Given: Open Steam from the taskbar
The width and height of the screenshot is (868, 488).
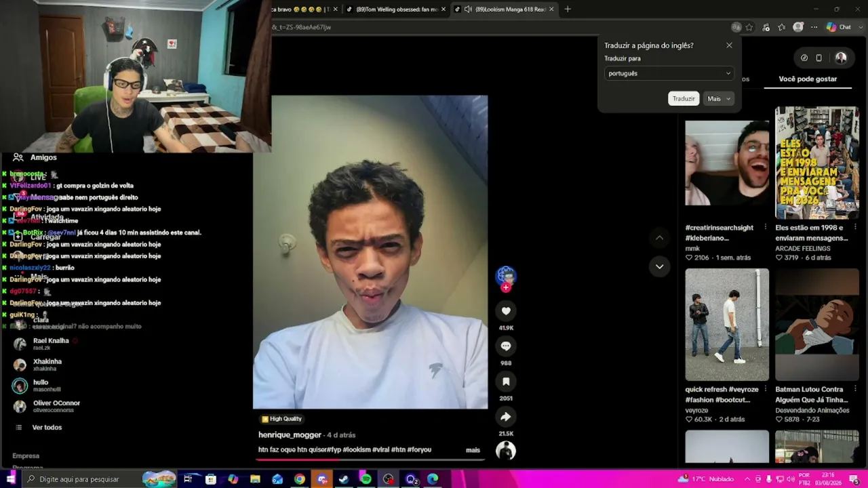Looking at the screenshot, I should pos(344,479).
